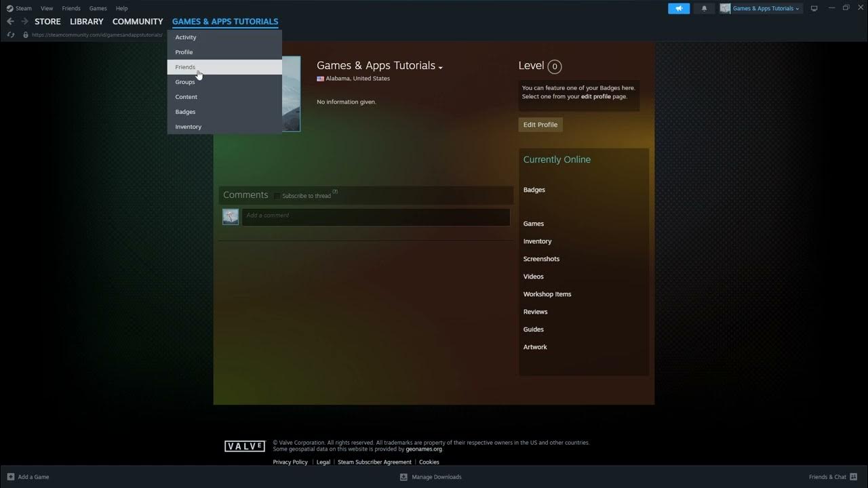This screenshot has height=488, width=868.
Task: Open the Steam Subscriber Agreement link
Action: tap(374, 462)
